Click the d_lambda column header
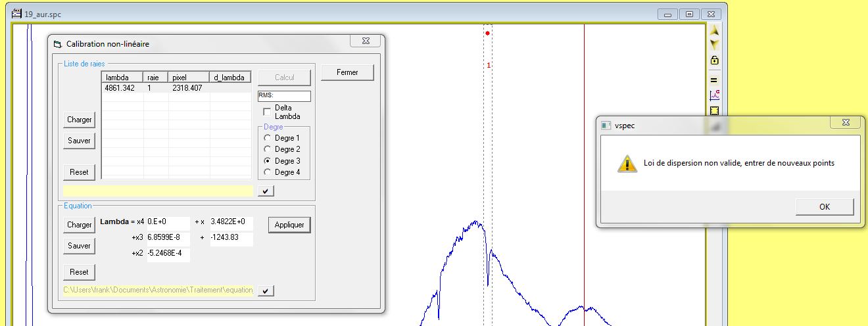The height and width of the screenshot is (326, 868). coord(230,78)
